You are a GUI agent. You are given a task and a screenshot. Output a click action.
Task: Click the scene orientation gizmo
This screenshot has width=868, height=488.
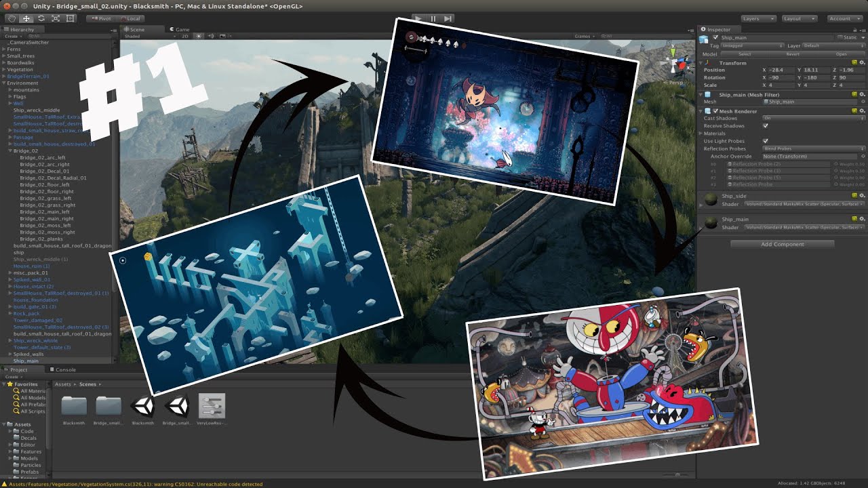(675, 63)
